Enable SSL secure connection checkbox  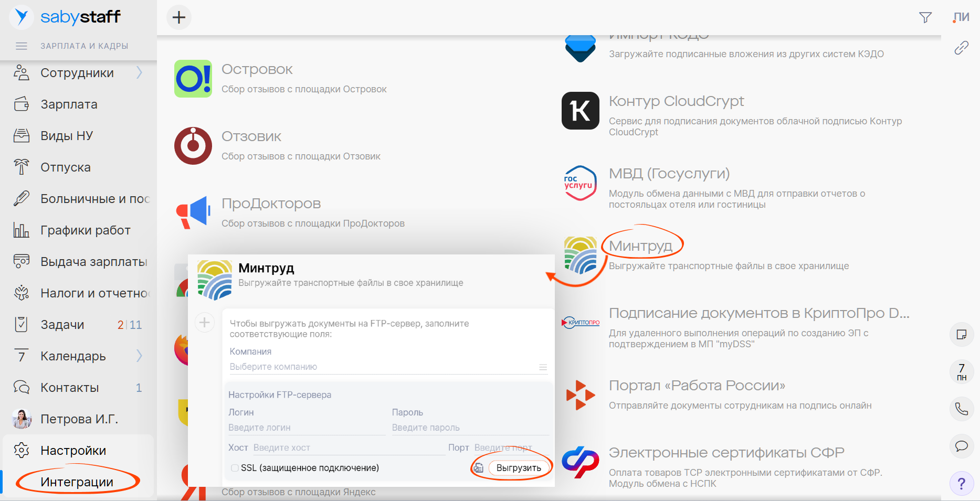(235, 468)
